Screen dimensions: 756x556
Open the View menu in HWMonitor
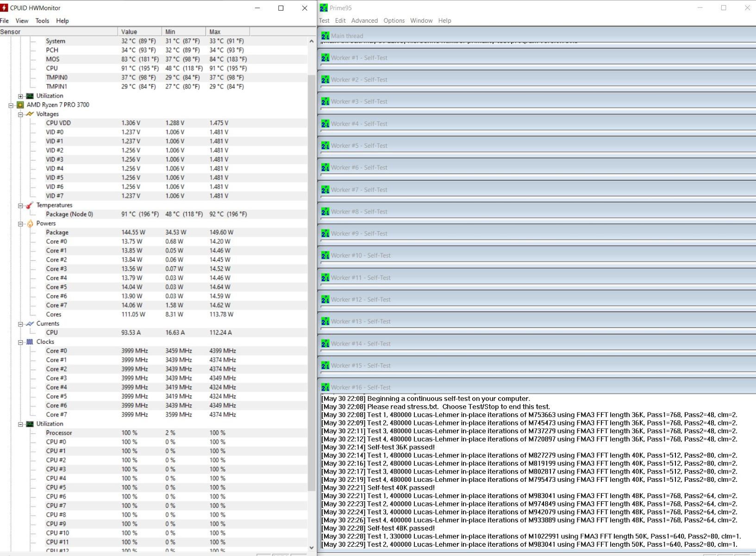22,21
